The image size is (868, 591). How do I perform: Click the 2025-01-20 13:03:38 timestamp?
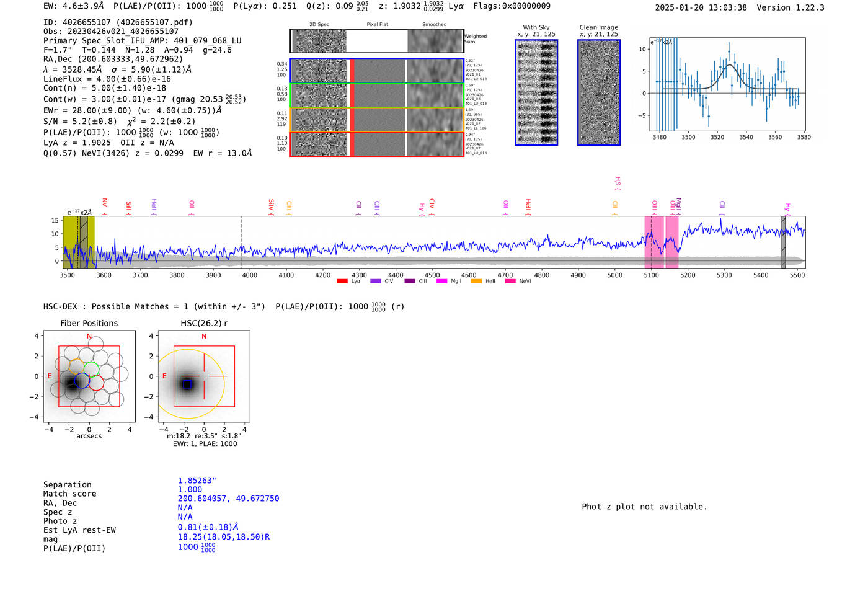pos(701,7)
